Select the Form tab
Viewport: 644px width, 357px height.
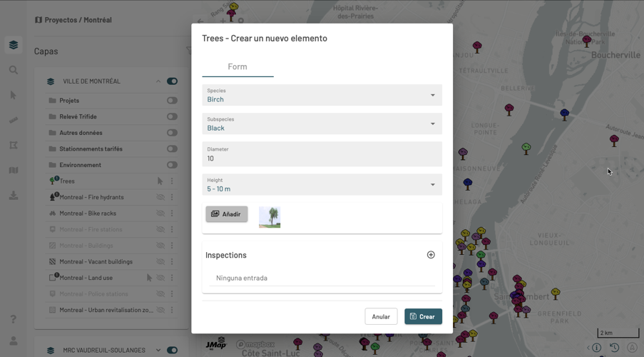click(x=237, y=66)
